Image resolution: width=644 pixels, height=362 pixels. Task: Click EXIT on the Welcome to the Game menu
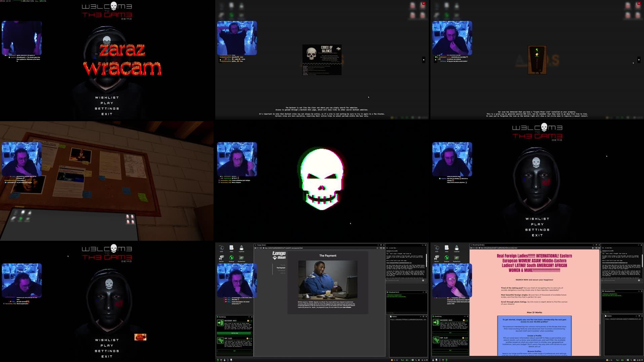107,114
